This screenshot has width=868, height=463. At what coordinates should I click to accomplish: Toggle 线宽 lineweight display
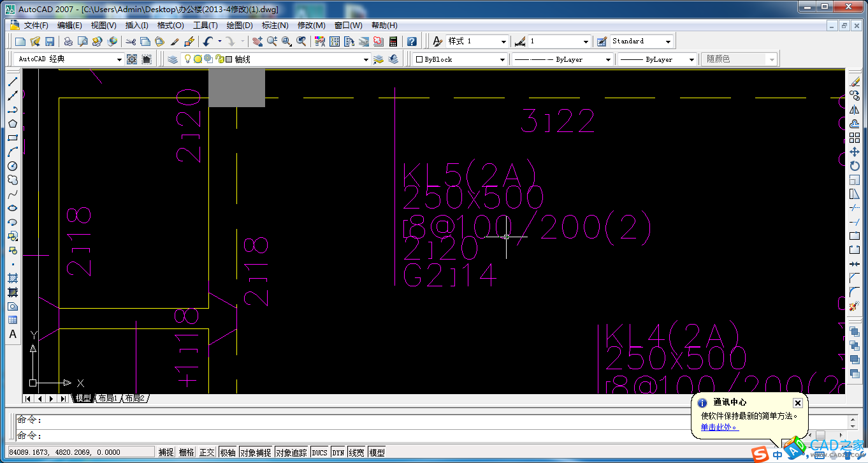click(357, 453)
